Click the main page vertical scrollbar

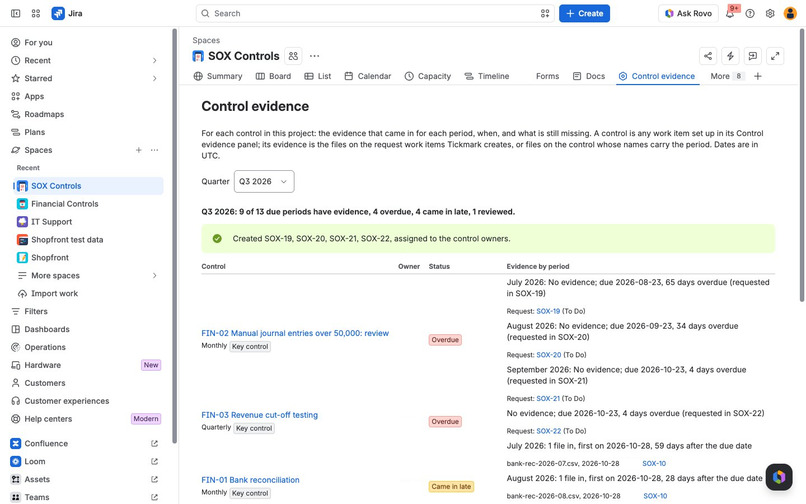tap(802, 165)
